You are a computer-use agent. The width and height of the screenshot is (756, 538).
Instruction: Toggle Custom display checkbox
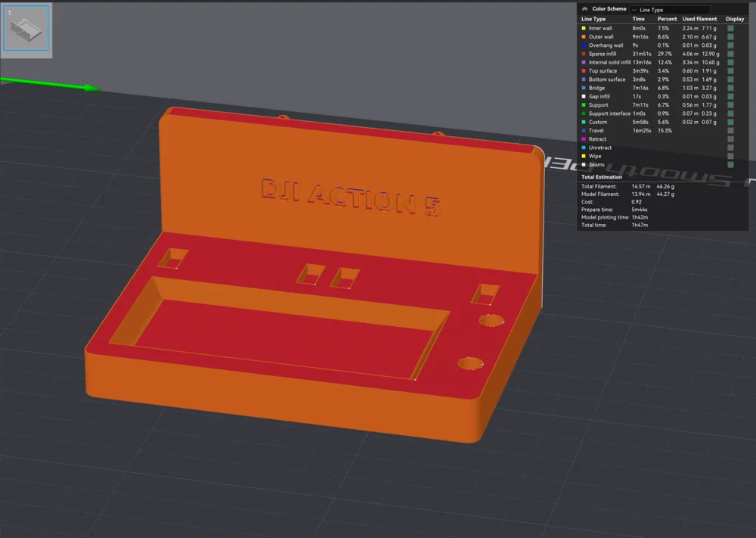(x=730, y=122)
